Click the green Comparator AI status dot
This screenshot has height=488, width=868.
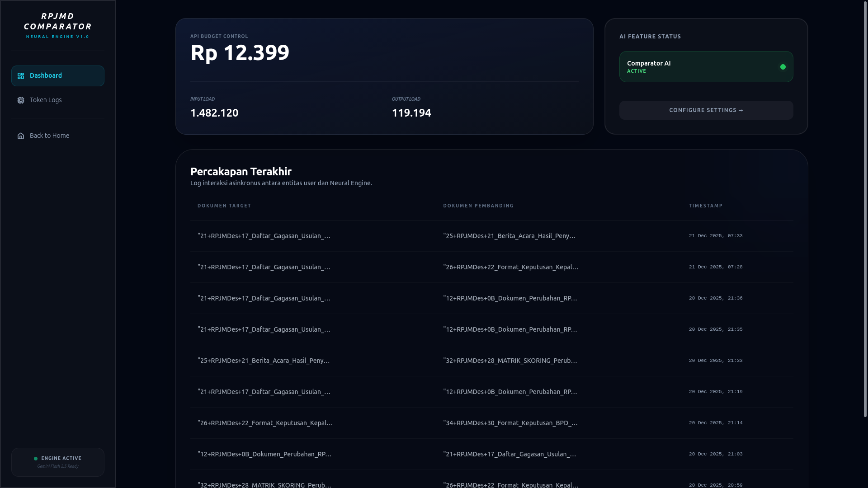[783, 67]
